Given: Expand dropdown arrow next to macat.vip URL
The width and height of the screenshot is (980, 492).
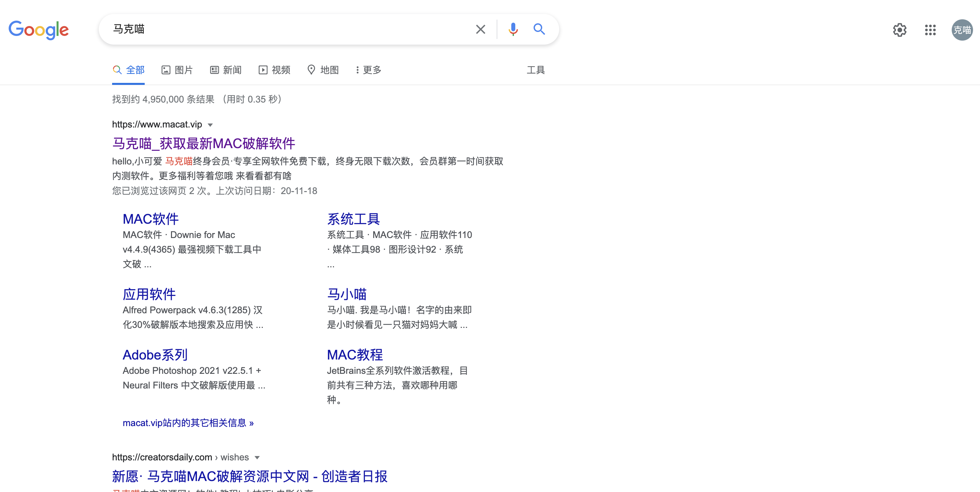Looking at the screenshot, I should tap(210, 125).
